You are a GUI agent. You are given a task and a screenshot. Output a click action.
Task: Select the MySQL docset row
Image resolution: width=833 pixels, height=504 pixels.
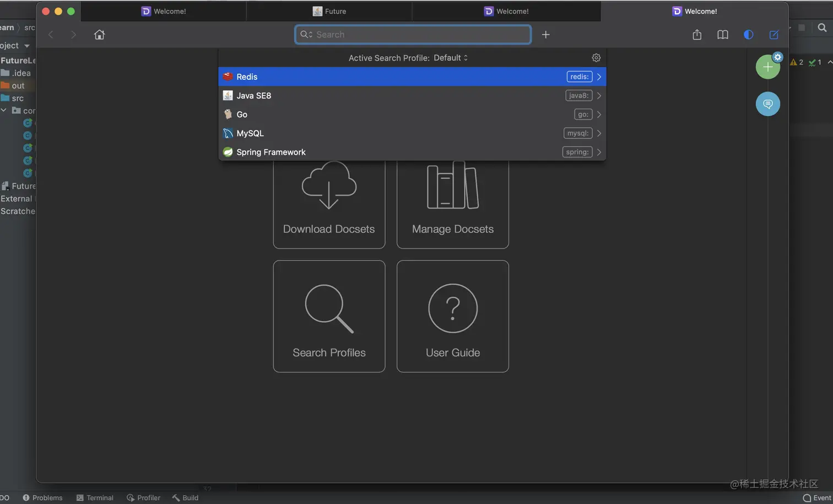(412, 133)
